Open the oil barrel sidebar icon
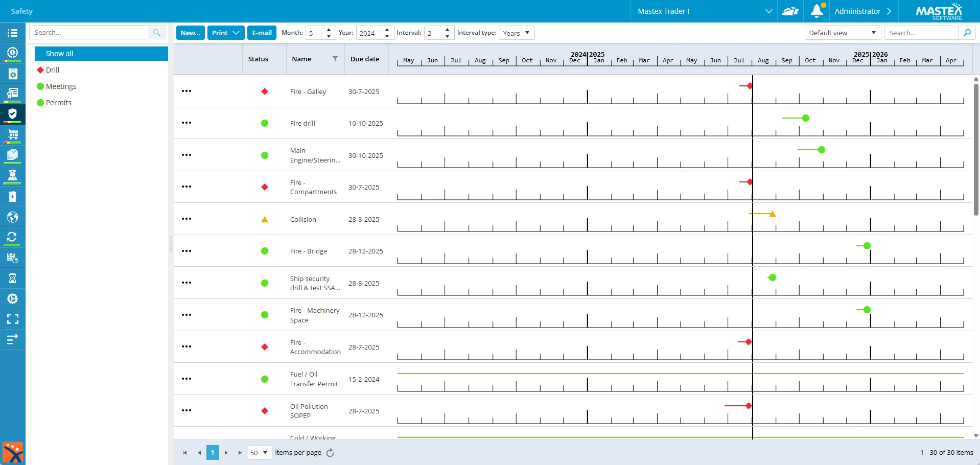980x465 pixels. point(12,196)
